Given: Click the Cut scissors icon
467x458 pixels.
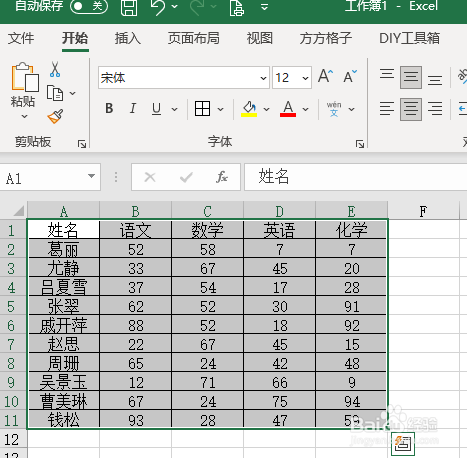Looking at the screenshot, I should pyautogui.click(x=55, y=69).
